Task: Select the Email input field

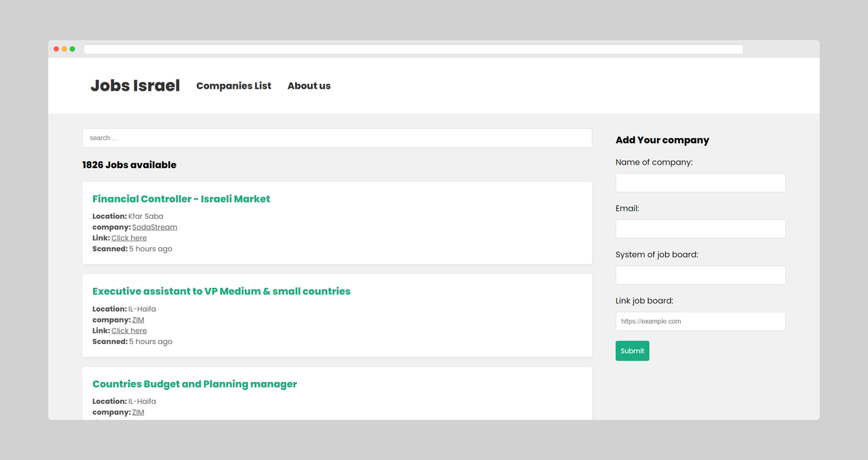Action: tap(701, 229)
